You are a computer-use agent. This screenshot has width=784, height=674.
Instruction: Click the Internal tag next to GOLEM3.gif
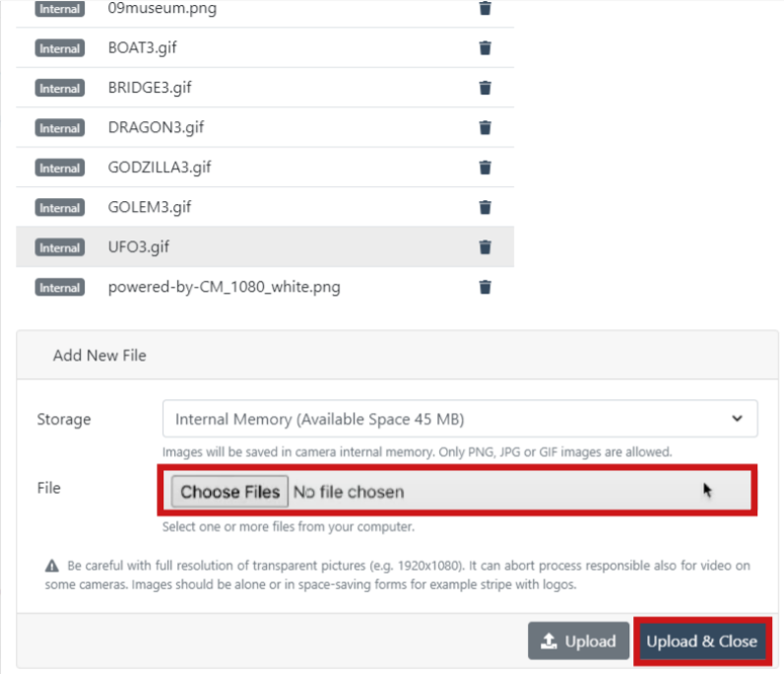[60, 208]
